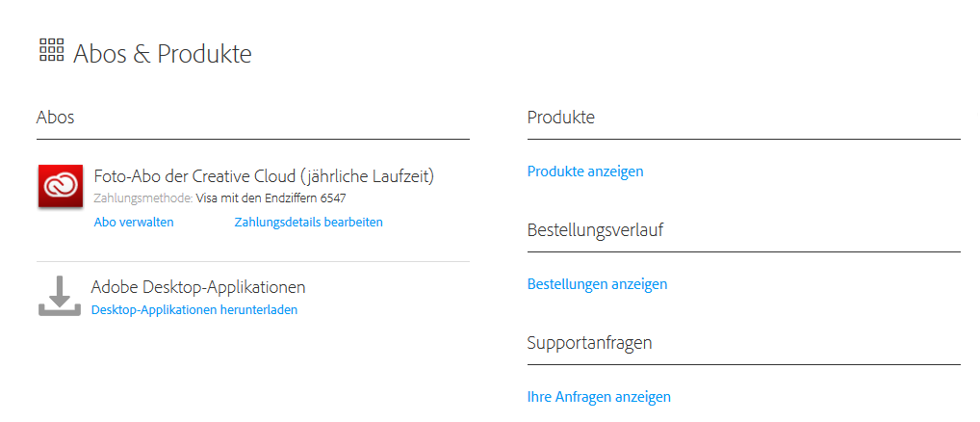980x422 pixels.
Task: Select the Abos section heading
Action: (56, 118)
